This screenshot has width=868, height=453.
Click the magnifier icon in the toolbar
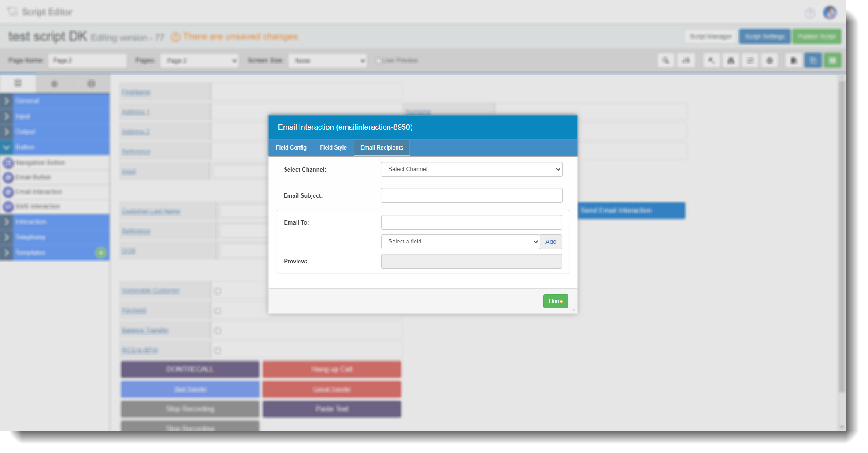pyautogui.click(x=666, y=60)
